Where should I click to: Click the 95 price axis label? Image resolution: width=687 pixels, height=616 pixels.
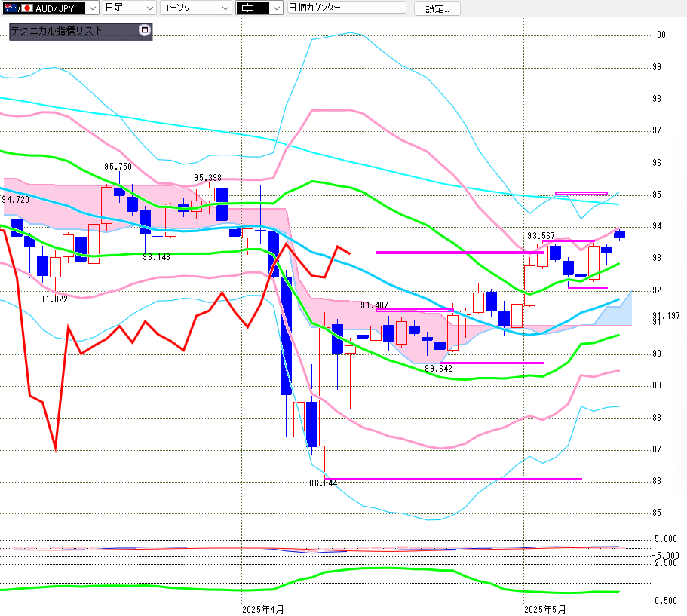click(657, 195)
